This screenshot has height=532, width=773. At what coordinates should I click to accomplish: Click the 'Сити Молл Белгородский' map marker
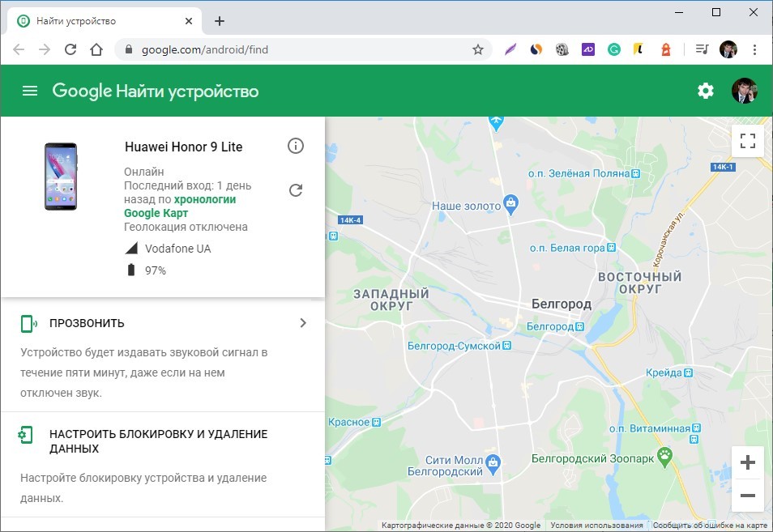pos(493,463)
